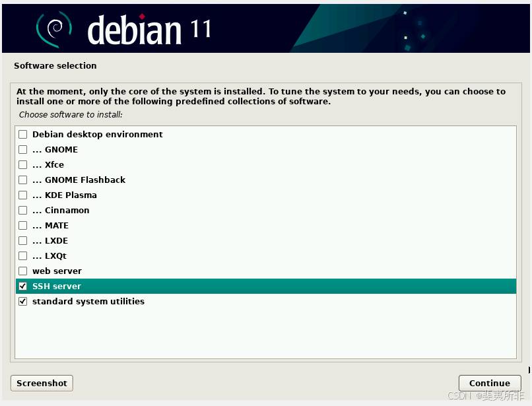
Task: Select the '... Xfce' row text
Action: (x=48, y=164)
